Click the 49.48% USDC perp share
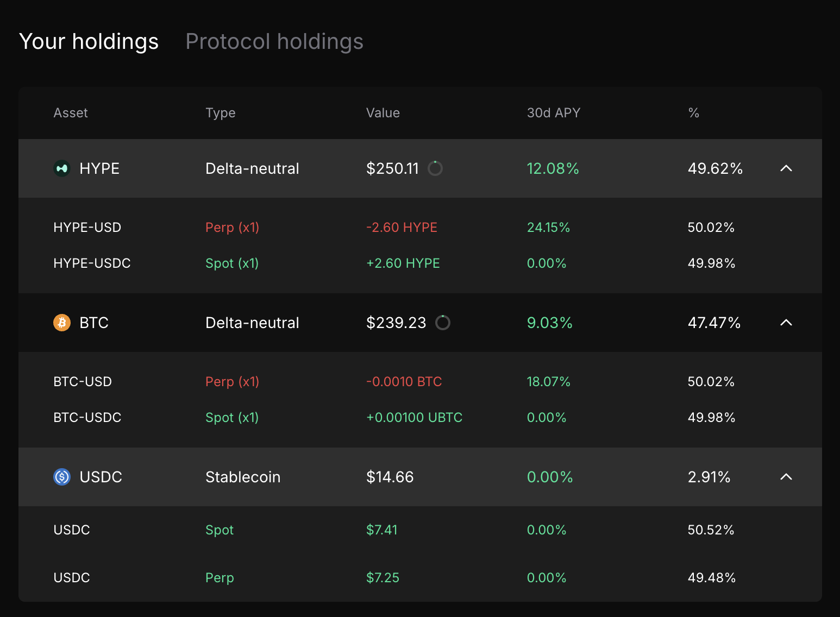Image resolution: width=840 pixels, height=617 pixels. pos(712,578)
